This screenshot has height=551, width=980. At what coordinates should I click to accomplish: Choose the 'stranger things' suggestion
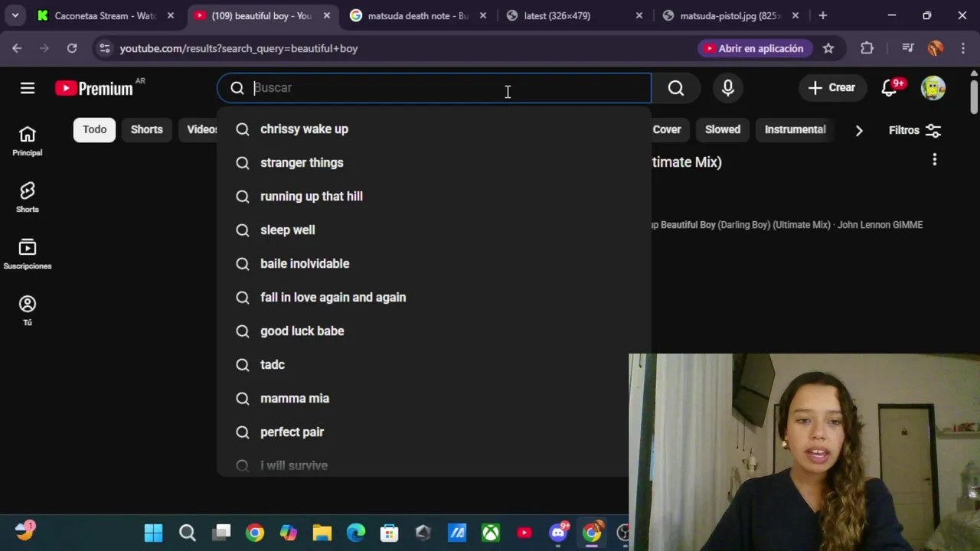(x=433, y=162)
